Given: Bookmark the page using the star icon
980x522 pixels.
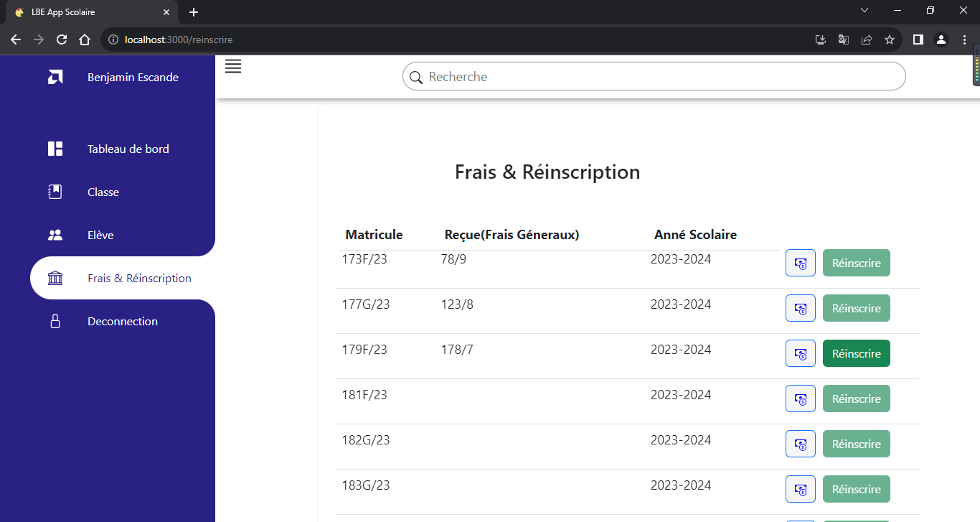Looking at the screenshot, I should pos(890,39).
